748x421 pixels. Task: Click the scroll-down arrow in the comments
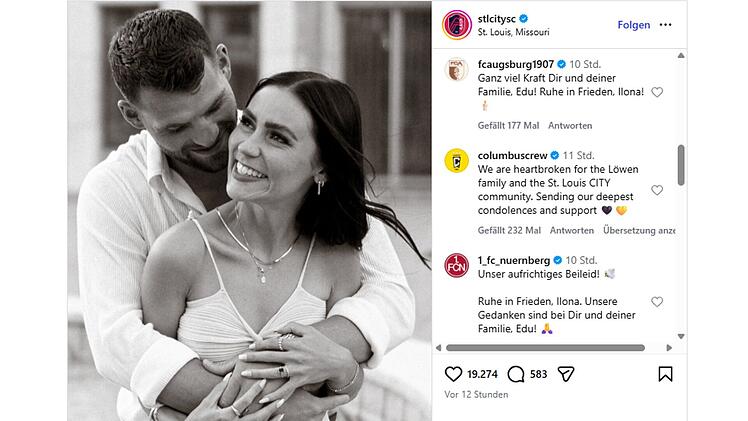[x=681, y=337]
